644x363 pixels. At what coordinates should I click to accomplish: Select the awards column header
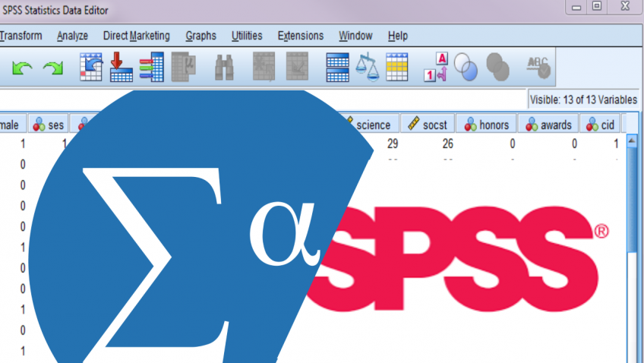pos(548,125)
